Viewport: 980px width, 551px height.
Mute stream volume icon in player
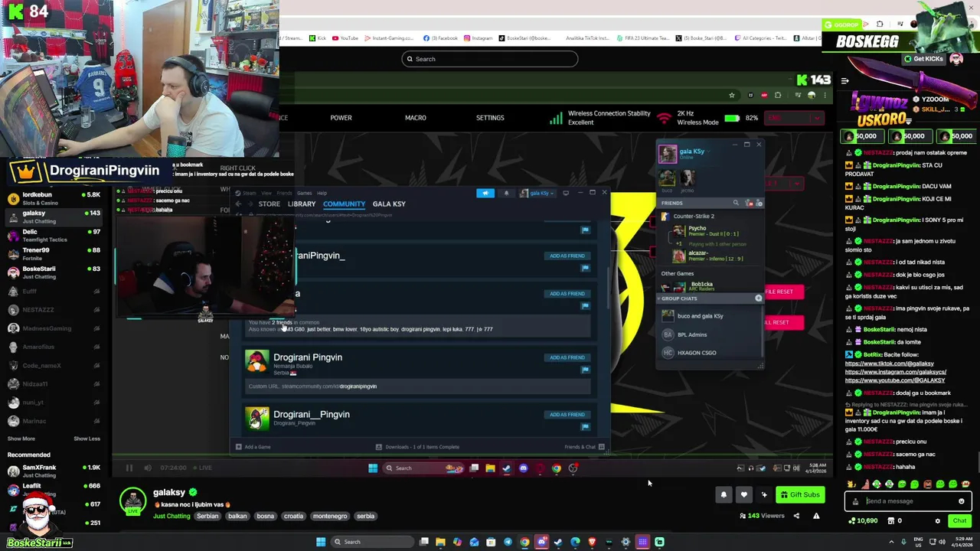[x=148, y=468]
